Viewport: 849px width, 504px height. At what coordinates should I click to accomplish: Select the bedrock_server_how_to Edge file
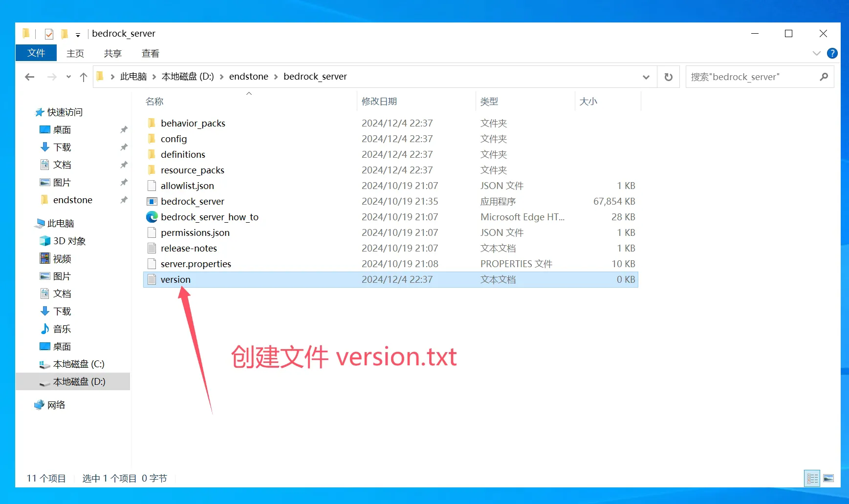click(209, 217)
